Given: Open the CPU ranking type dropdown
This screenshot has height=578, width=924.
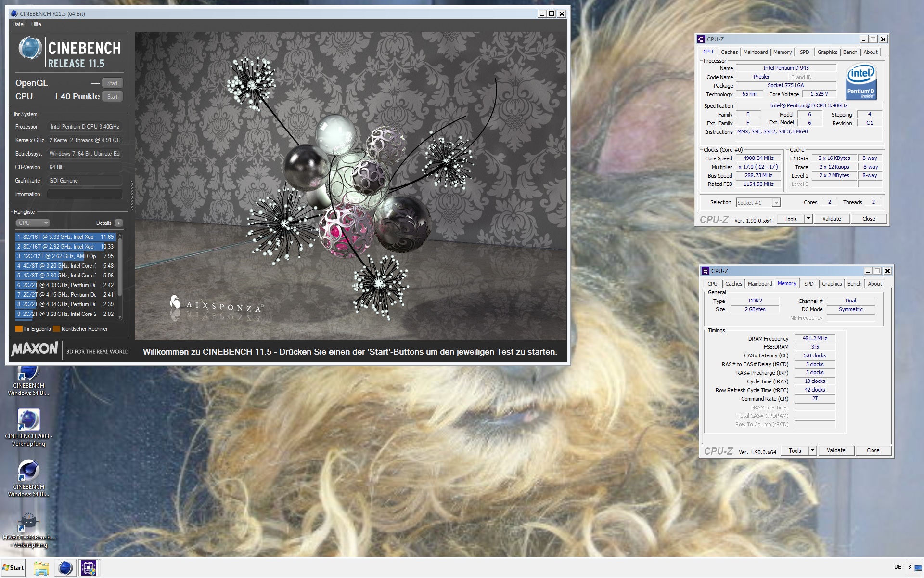Looking at the screenshot, I should coord(33,223).
